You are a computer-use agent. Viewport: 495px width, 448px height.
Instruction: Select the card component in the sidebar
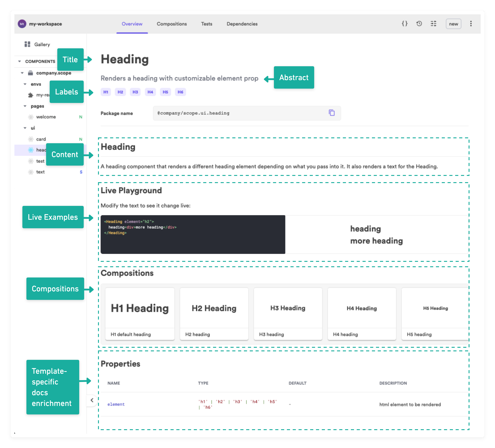coord(41,139)
